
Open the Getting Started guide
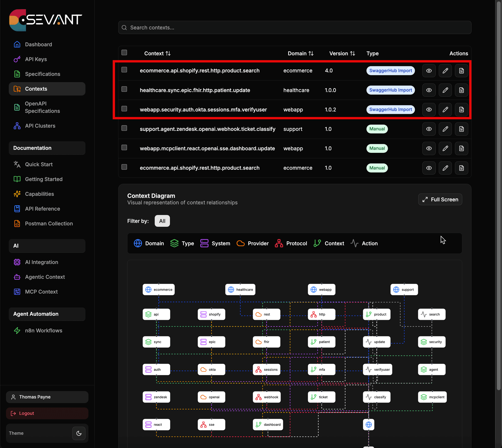pyautogui.click(x=47, y=179)
